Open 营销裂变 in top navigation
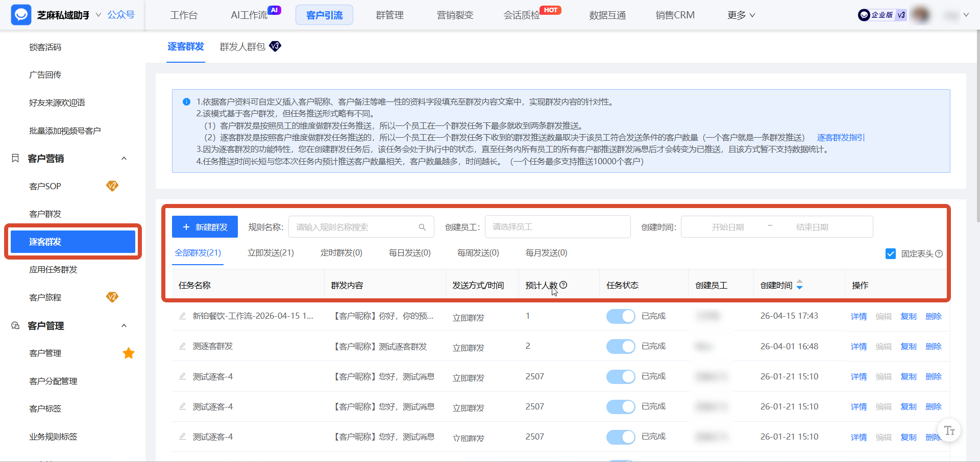 455,15
